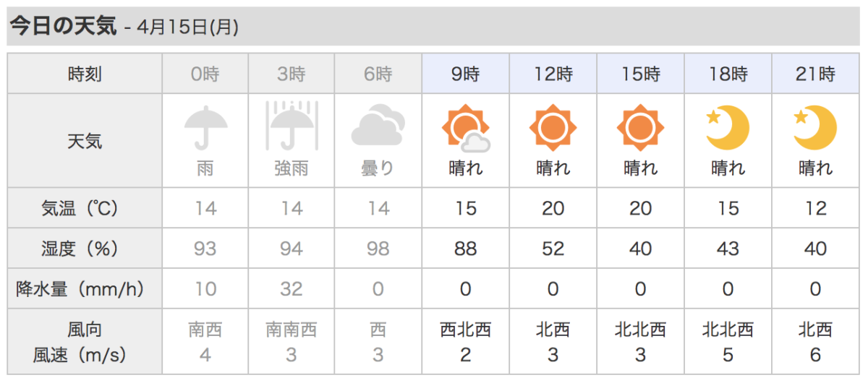Click the sun icon at 15時
This screenshot has height=383, width=868.
tap(640, 127)
